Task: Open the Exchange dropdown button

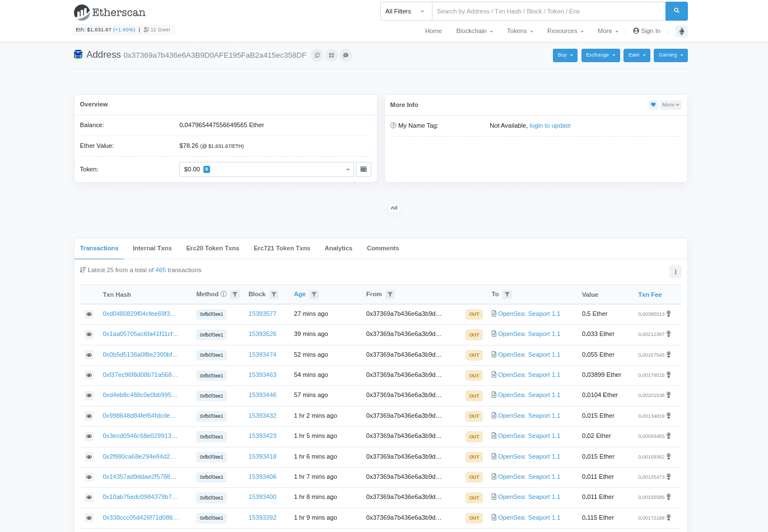Action: [x=601, y=55]
